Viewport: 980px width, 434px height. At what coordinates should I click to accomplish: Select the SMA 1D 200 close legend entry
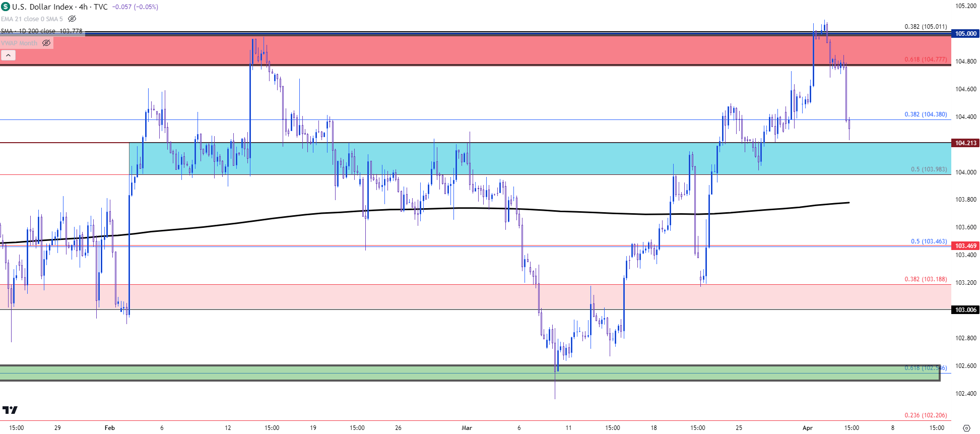(41, 31)
